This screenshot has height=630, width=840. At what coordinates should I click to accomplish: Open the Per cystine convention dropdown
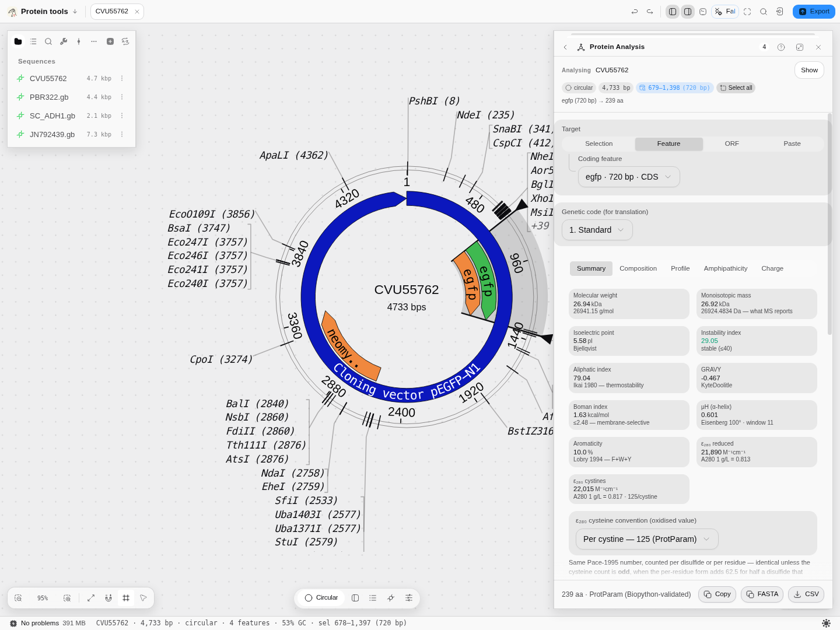[x=647, y=539]
